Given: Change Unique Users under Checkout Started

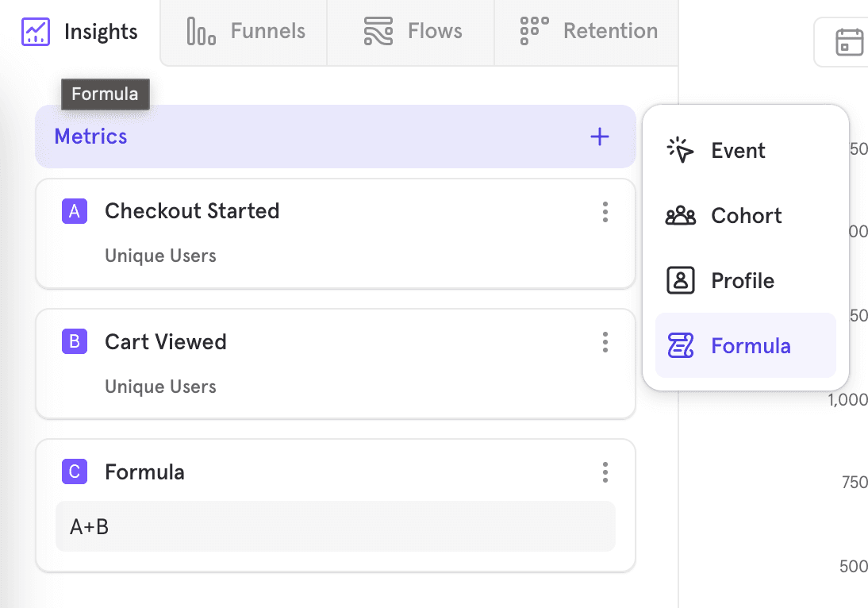Looking at the screenshot, I should (x=160, y=256).
